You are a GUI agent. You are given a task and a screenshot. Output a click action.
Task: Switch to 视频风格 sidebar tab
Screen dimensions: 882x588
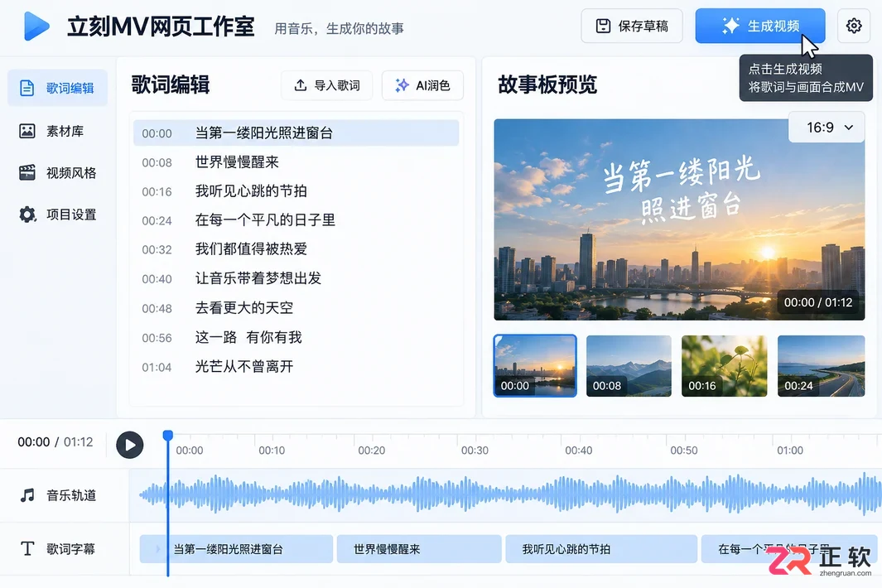pos(57,173)
